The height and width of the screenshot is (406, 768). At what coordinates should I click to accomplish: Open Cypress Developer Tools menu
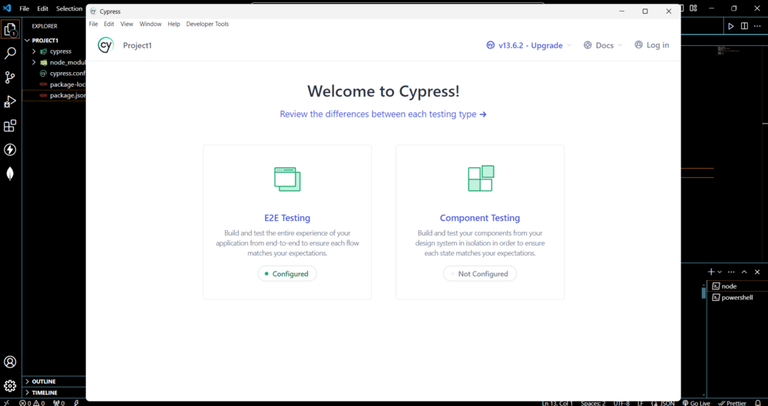click(x=207, y=24)
